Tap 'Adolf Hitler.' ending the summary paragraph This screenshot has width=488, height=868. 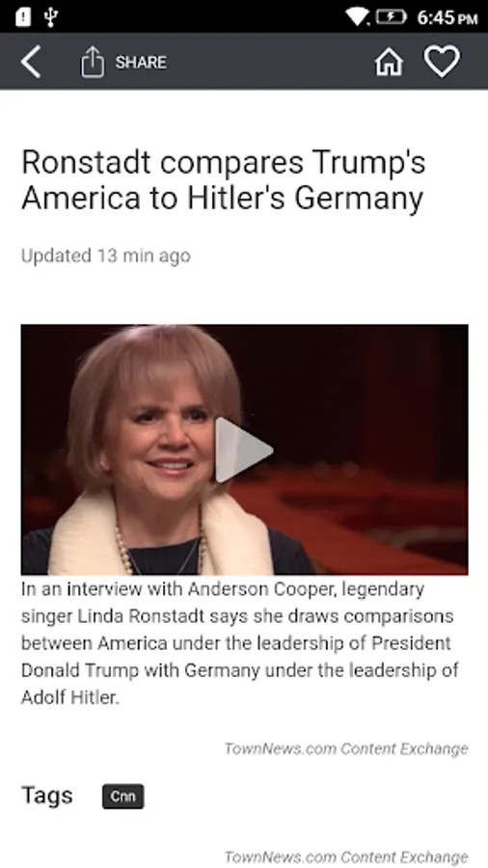click(69, 697)
